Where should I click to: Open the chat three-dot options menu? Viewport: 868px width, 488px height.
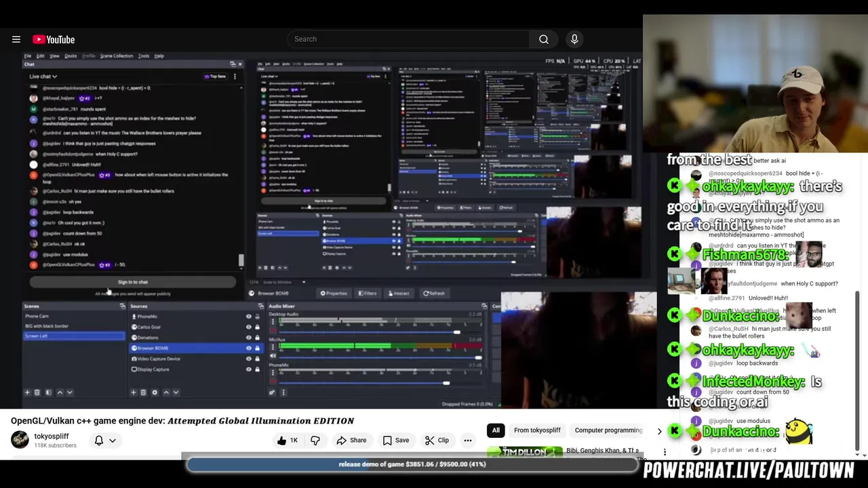pos(235,77)
